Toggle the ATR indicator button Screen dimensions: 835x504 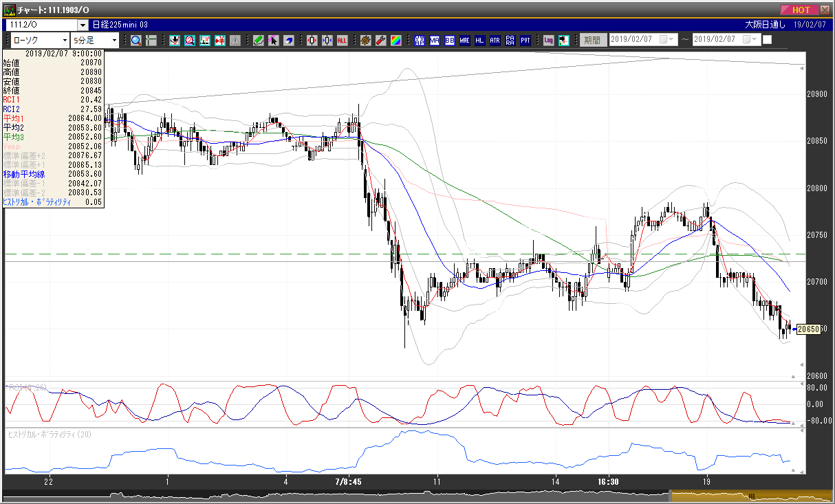pos(495,40)
